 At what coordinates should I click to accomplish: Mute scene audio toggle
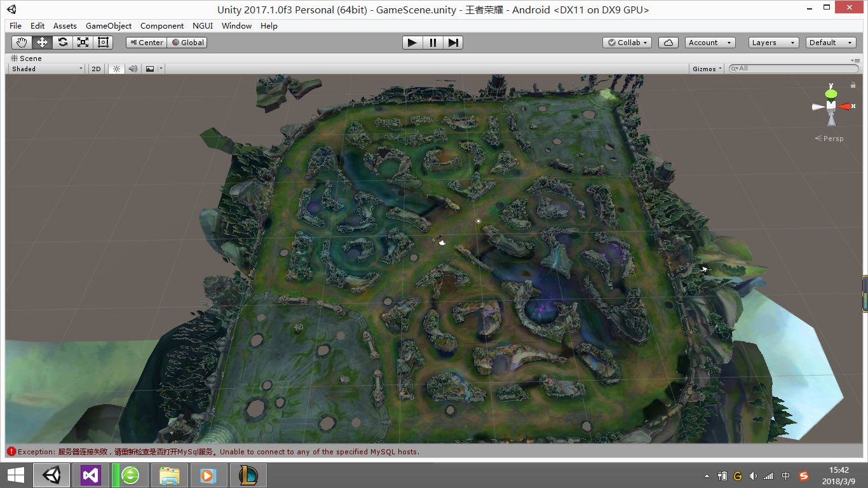click(133, 69)
